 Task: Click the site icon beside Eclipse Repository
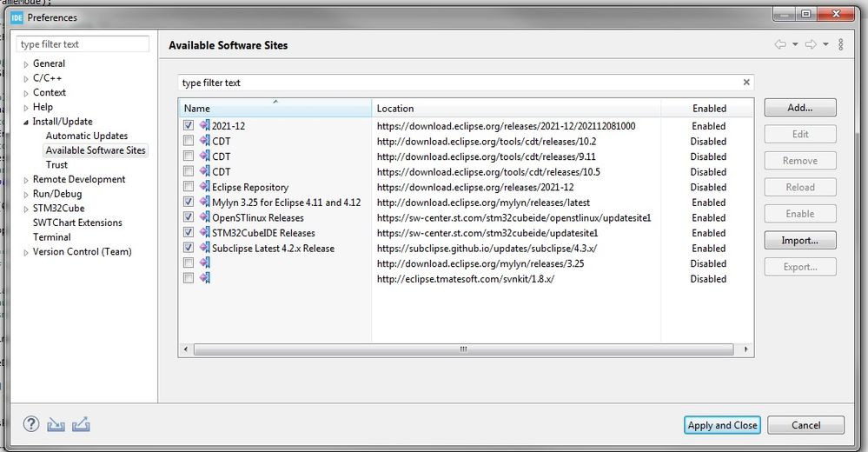click(205, 186)
